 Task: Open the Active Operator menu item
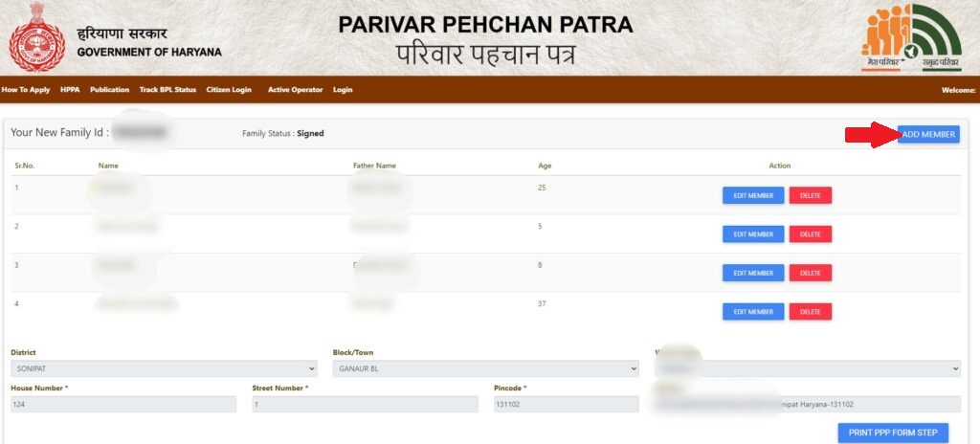coord(295,90)
